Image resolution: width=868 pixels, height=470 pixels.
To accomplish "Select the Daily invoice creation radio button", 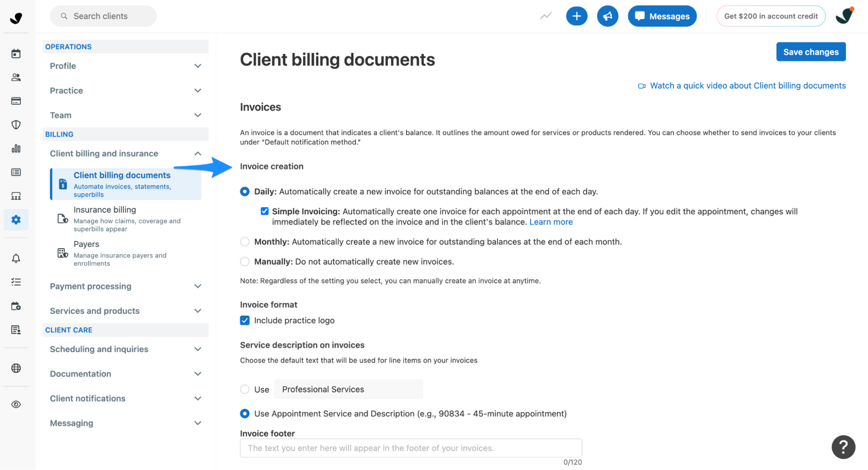I will click(x=245, y=191).
